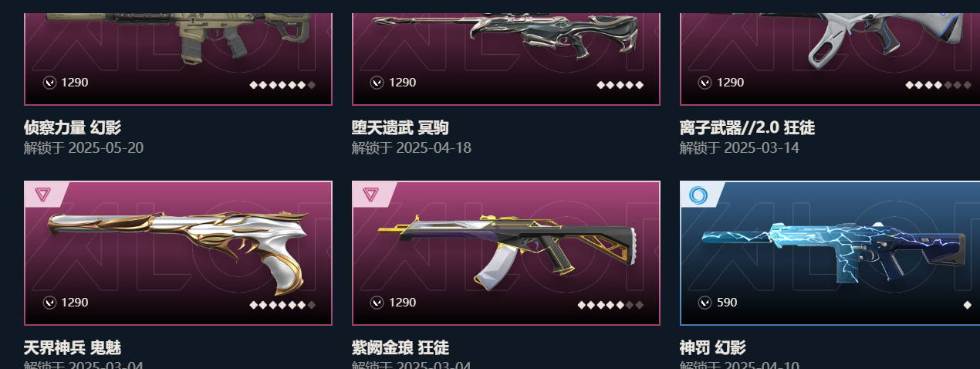980x369 pixels.
Task: Click the pink triangle tier badge on 紫阙金琅 狂徒
Action: click(x=370, y=195)
